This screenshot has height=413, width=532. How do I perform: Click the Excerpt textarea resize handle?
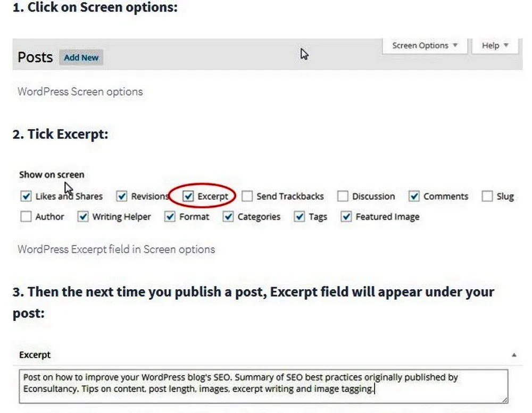tap(504, 400)
